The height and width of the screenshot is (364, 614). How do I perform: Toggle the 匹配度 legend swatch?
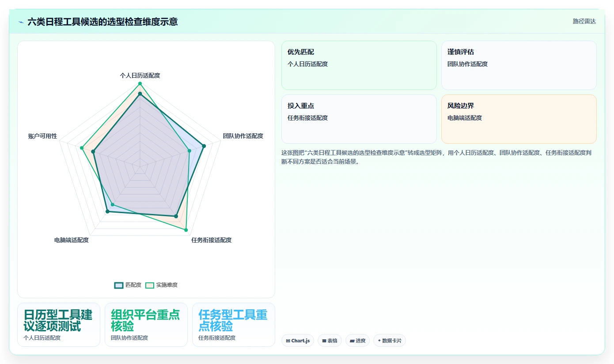tap(119, 285)
